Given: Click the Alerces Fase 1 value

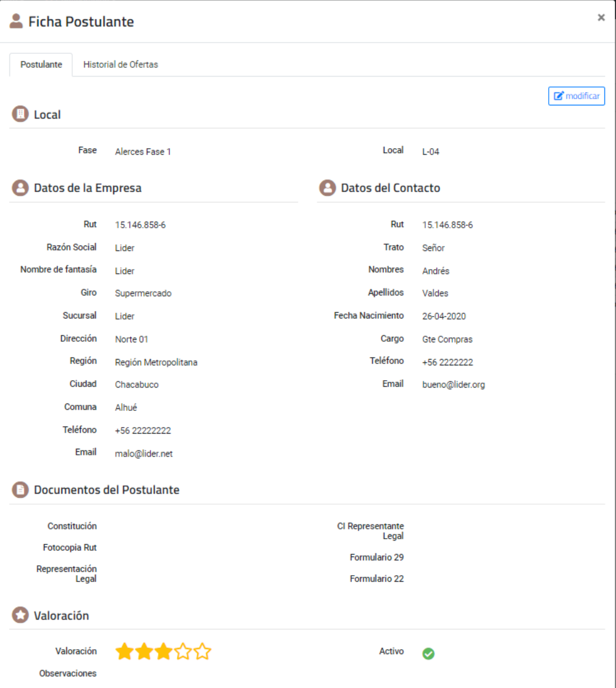Looking at the screenshot, I should tap(143, 152).
